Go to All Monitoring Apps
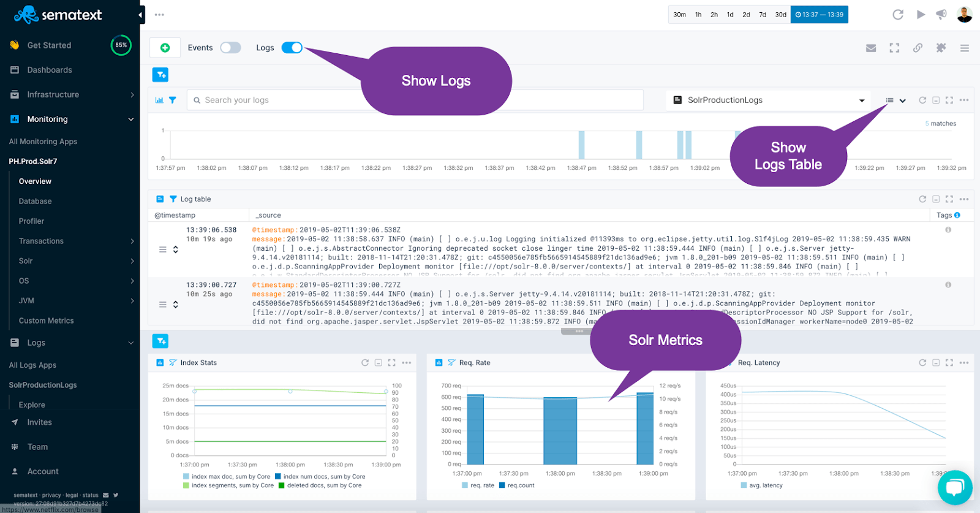This screenshot has height=513, width=980. (43, 142)
